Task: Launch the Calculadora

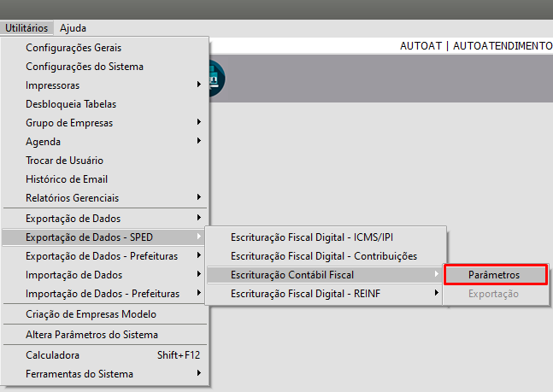Action: (x=53, y=354)
